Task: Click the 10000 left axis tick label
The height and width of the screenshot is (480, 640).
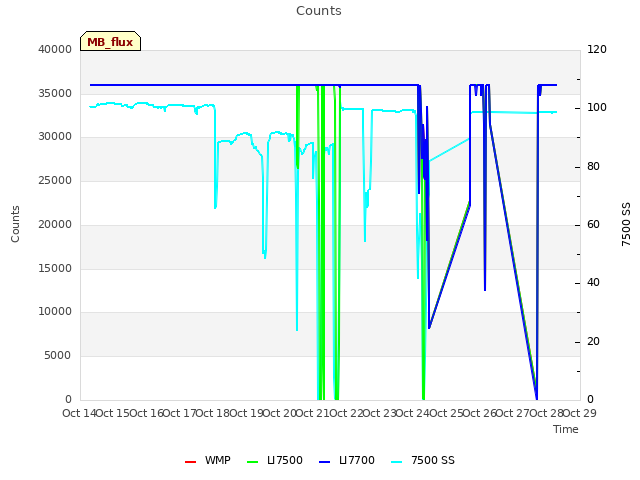Action: point(55,311)
